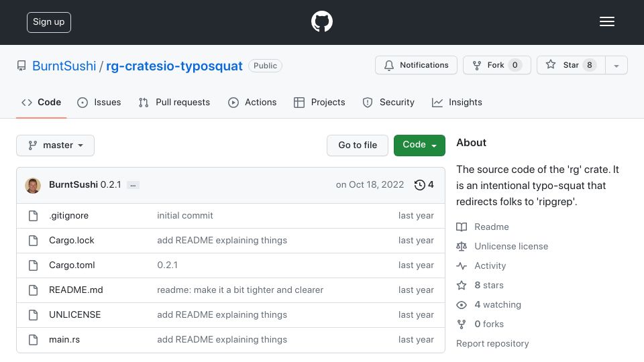
Task: Open Cargo.toml's 0.2.1 commit message
Action: coord(167,265)
